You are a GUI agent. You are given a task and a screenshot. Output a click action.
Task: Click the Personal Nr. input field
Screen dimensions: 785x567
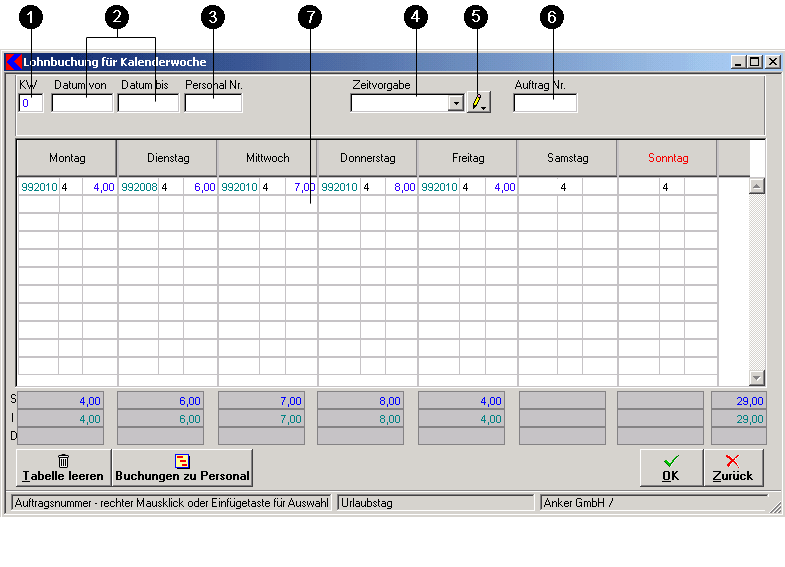tap(213, 103)
